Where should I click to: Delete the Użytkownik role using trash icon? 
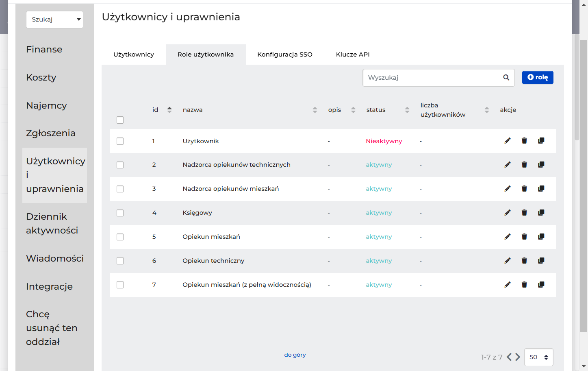coord(524,141)
